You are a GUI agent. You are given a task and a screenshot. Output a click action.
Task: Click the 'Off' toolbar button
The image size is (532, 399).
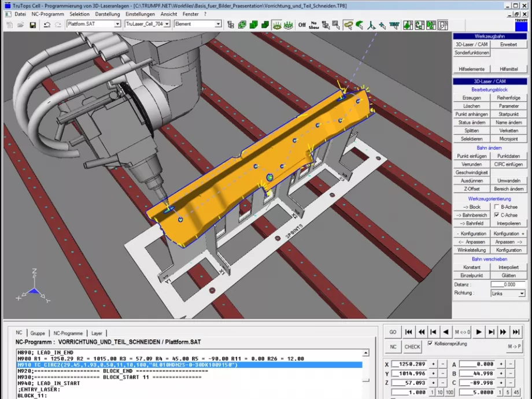pos(302,25)
